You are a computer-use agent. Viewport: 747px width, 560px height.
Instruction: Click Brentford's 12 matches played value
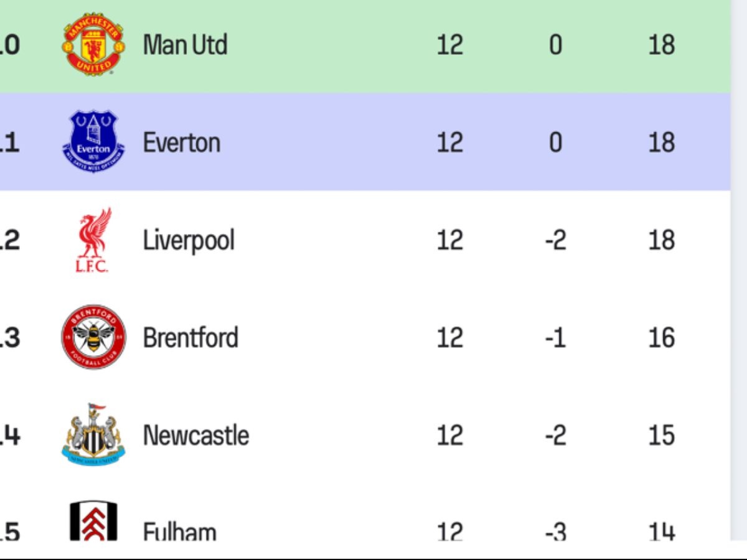tap(449, 338)
